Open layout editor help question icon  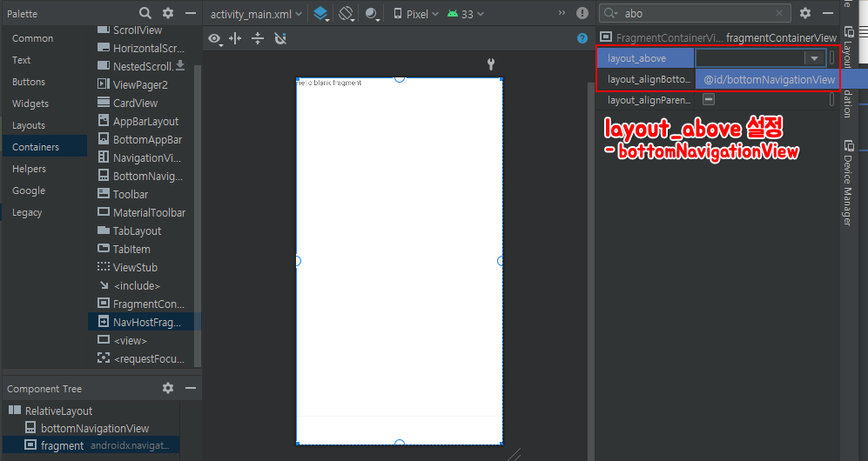582,38
